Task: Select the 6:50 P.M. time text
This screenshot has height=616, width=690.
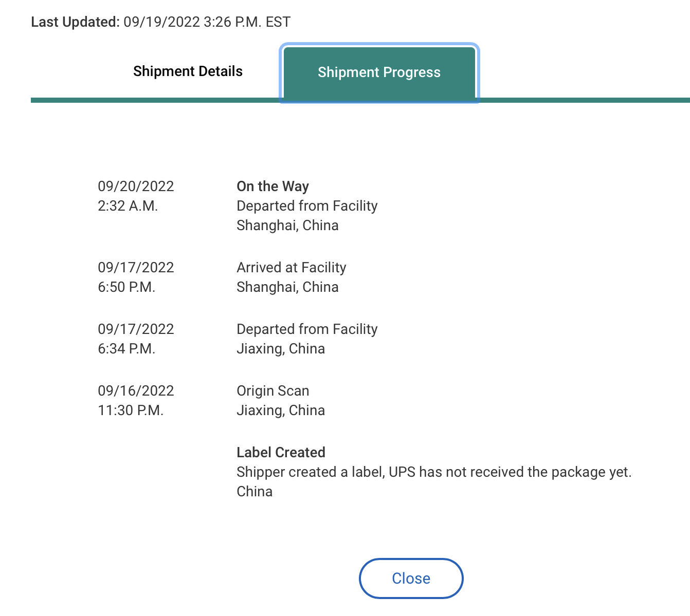Action: click(x=126, y=287)
